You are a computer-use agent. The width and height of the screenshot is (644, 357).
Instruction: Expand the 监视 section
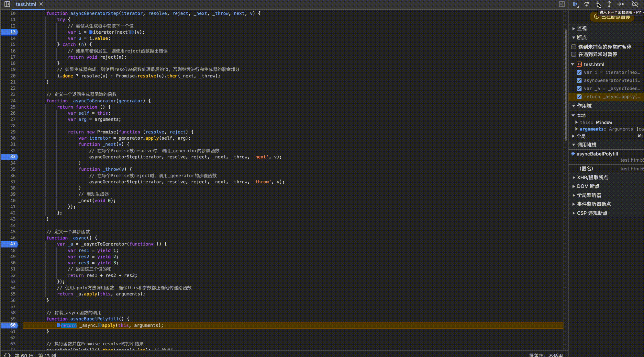[x=582, y=29]
